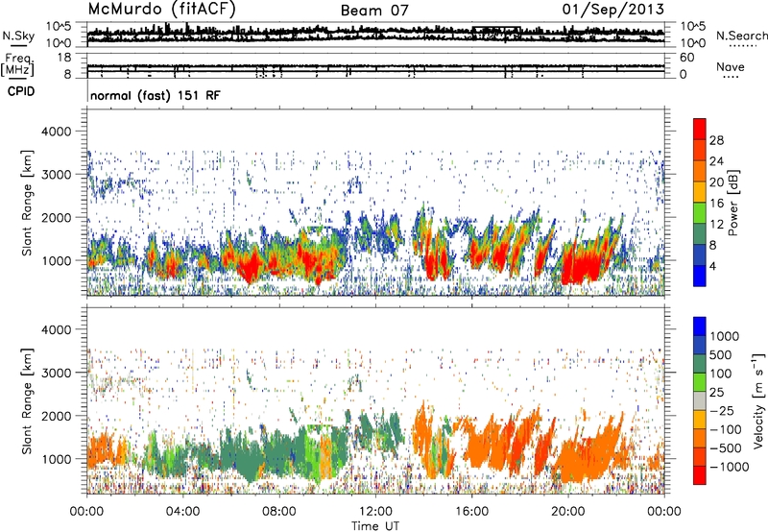Click the 'CPID' row label
768x532 pixels.
pos(21,91)
